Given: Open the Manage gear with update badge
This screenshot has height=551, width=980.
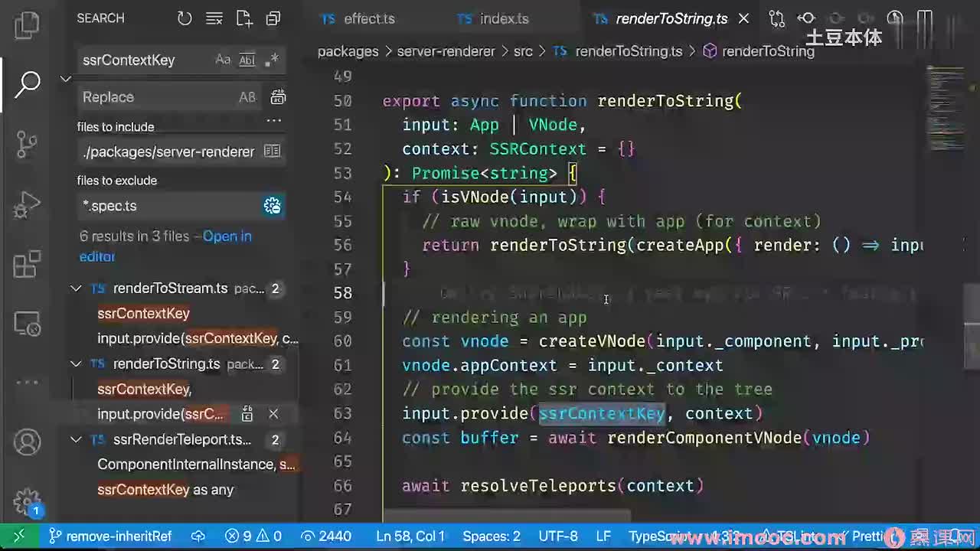Looking at the screenshot, I should point(27,503).
